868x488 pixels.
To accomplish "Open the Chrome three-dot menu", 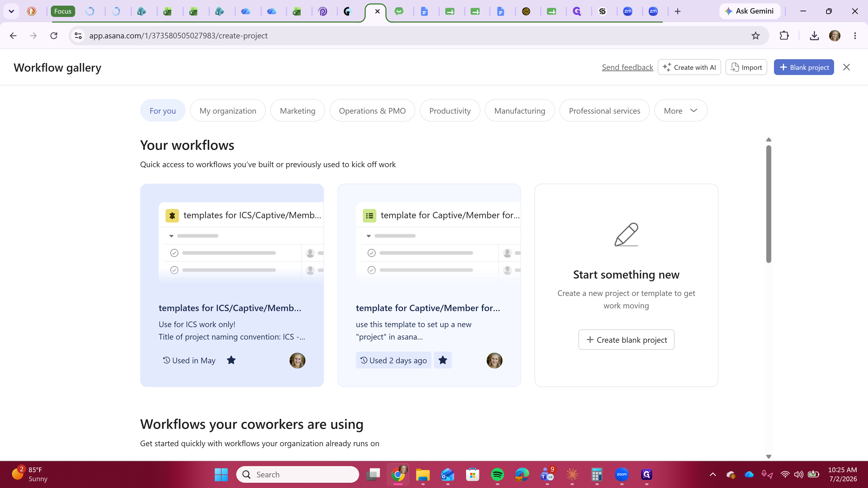I will pos(855,36).
